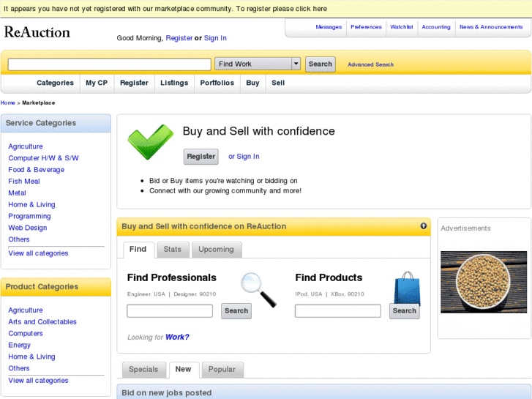532x399 pixels.
Task: Open the Advanced Search link
Action: pyautogui.click(x=370, y=65)
